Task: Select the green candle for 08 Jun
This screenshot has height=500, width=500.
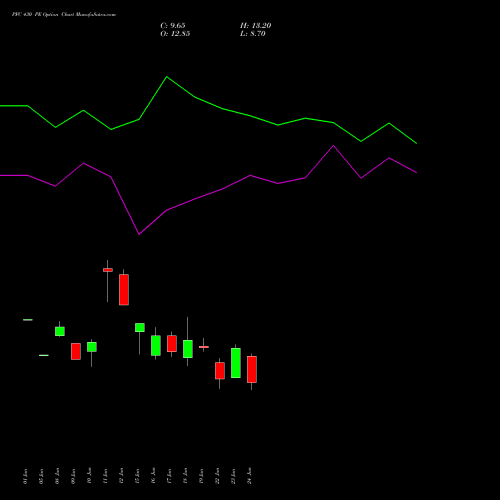Action: point(60,331)
